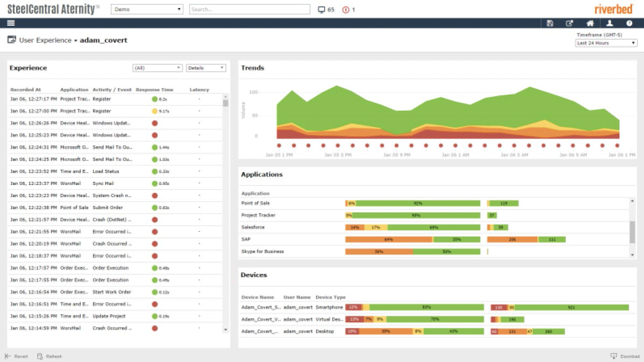Click the Revert button
Viewport: 644px width, 362px height.
17,356
